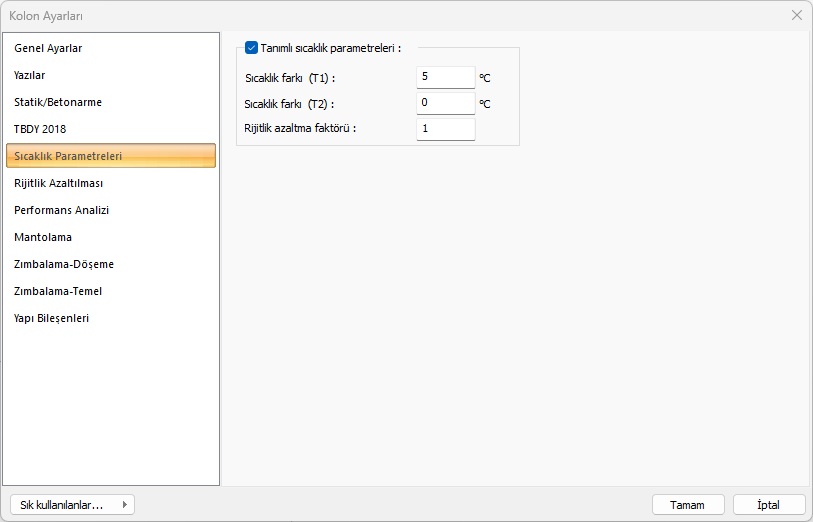Screen dimensions: 813x522
Task: Open Rijitlik Azaltılması settings
Action: (58, 183)
